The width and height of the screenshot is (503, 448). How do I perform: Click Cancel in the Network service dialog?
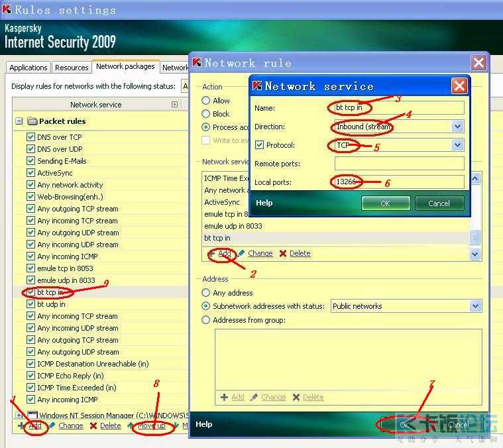click(x=439, y=203)
